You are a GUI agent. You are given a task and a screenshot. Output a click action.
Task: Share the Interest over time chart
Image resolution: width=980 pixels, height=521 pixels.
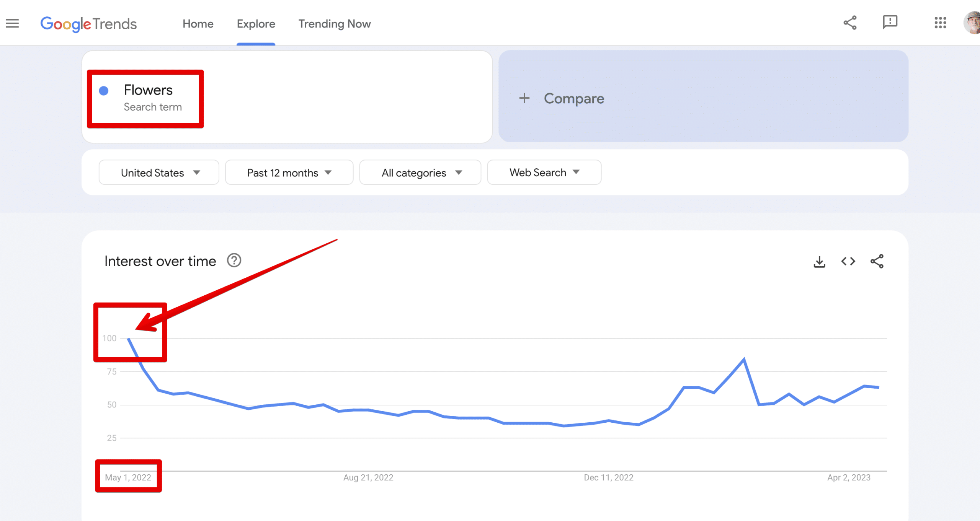(877, 262)
